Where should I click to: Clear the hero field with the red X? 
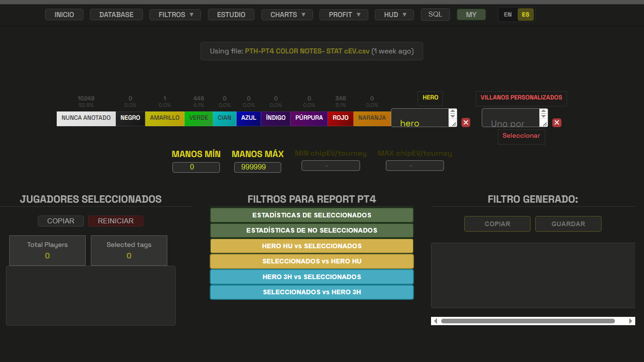(466, 123)
